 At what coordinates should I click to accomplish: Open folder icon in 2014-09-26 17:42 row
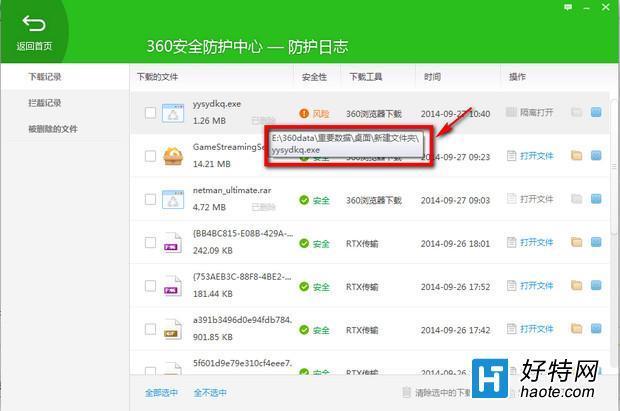pyautogui.click(x=577, y=329)
